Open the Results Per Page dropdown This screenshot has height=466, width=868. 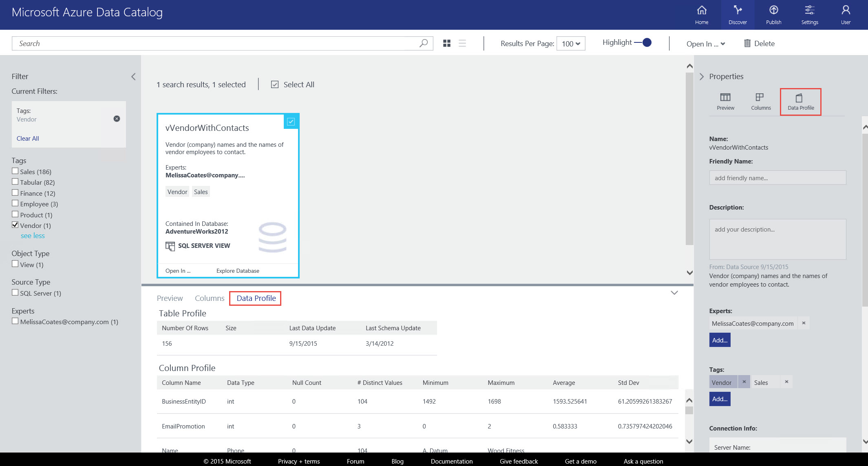point(571,44)
